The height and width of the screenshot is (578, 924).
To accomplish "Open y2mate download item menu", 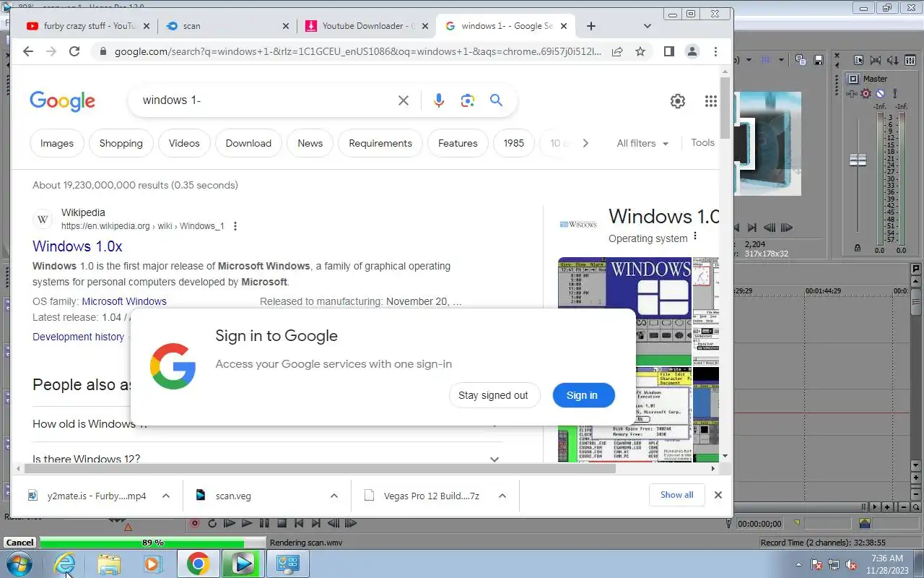I will (x=166, y=496).
